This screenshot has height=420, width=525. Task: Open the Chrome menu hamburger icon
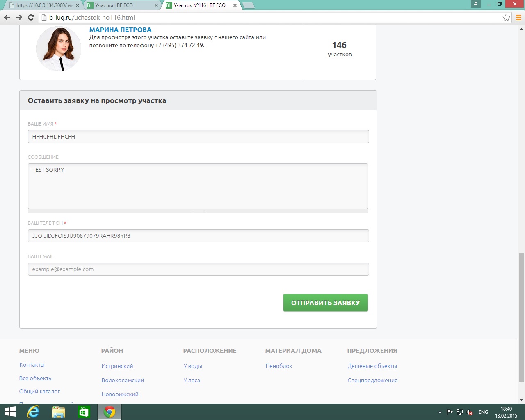[x=518, y=17]
